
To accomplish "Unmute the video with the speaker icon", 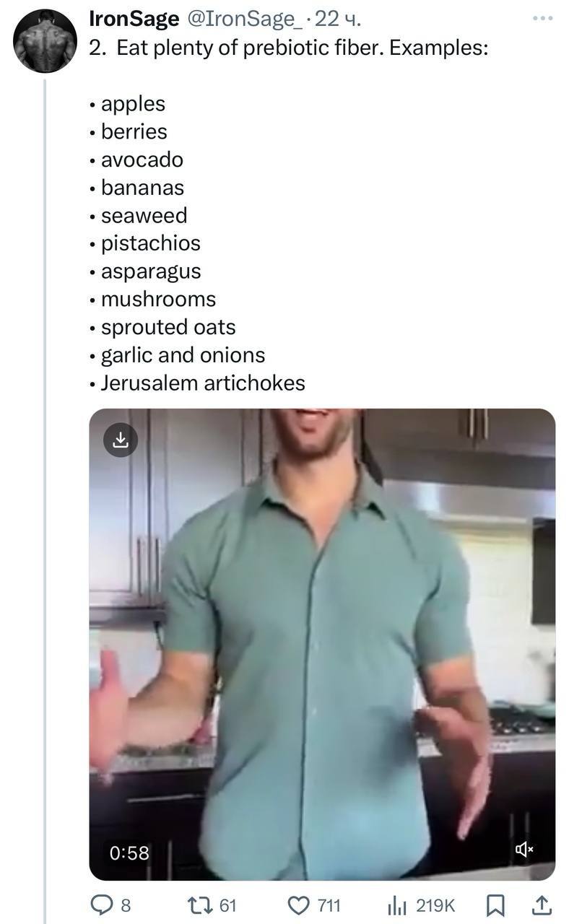I will click(524, 850).
